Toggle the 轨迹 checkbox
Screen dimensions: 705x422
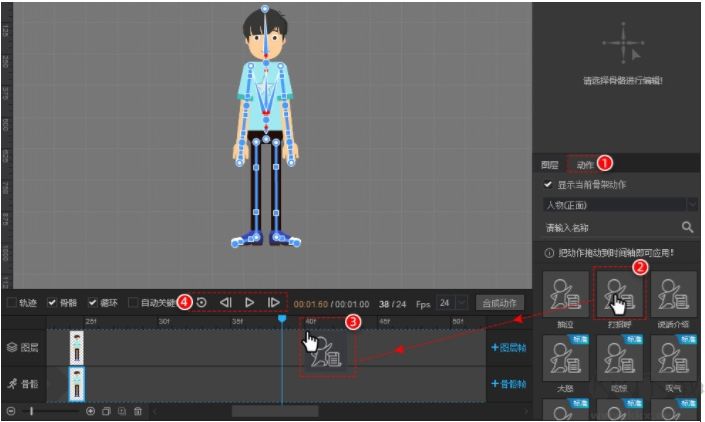(11, 302)
